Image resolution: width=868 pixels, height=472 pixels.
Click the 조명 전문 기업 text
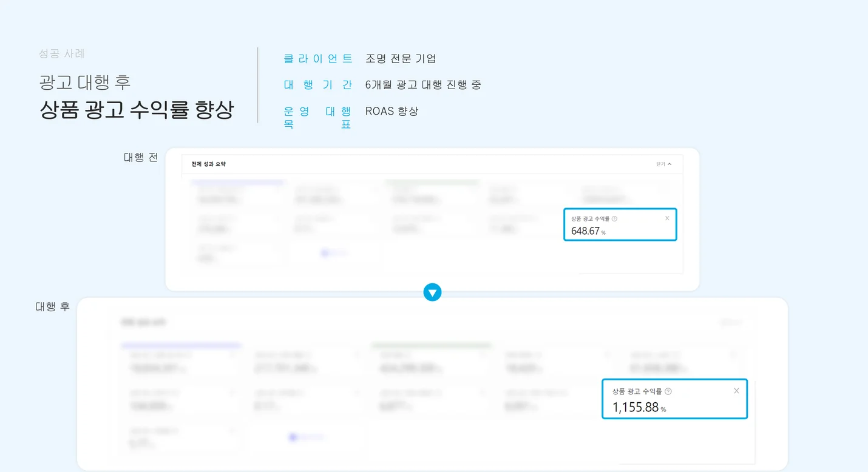[x=401, y=59]
